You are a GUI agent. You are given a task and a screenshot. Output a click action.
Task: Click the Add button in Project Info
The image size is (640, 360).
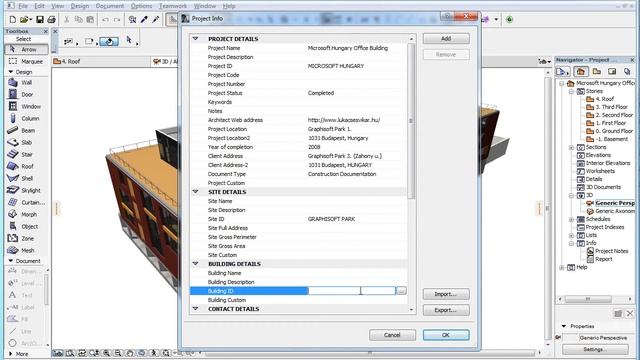[x=446, y=39]
